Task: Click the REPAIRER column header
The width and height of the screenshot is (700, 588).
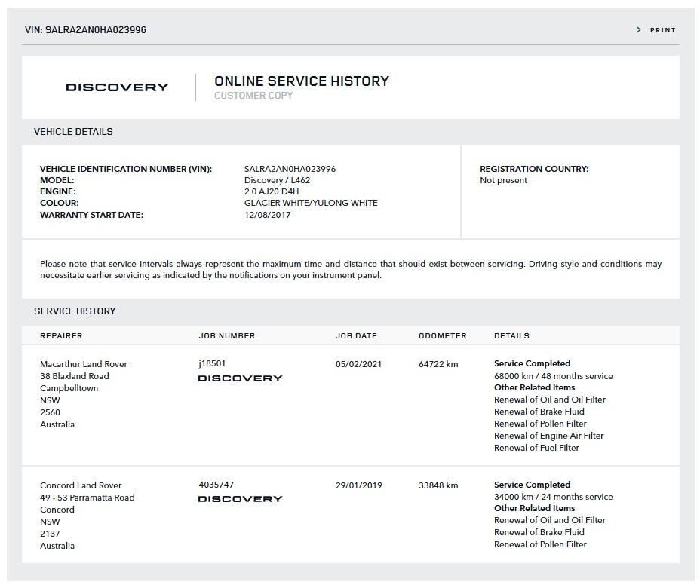Action: pyautogui.click(x=61, y=336)
